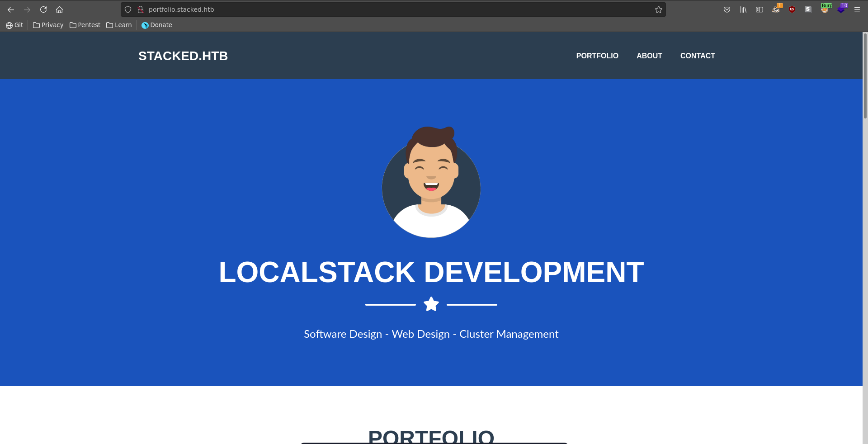Click the CONTACT navigation link
Image resolution: width=868 pixels, height=444 pixels.
pyautogui.click(x=698, y=56)
